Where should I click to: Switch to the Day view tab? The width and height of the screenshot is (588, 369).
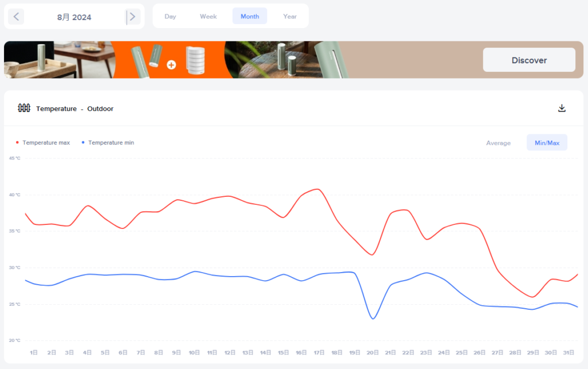point(170,16)
